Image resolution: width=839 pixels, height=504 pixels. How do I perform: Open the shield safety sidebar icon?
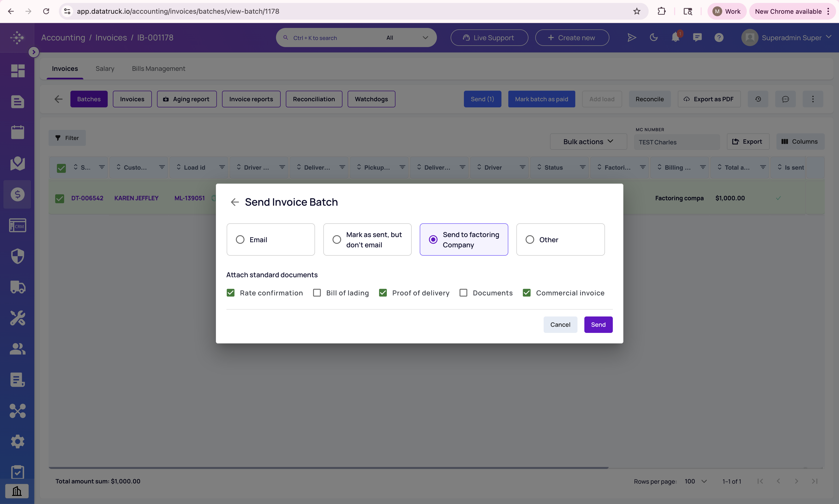pyautogui.click(x=18, y=256)
